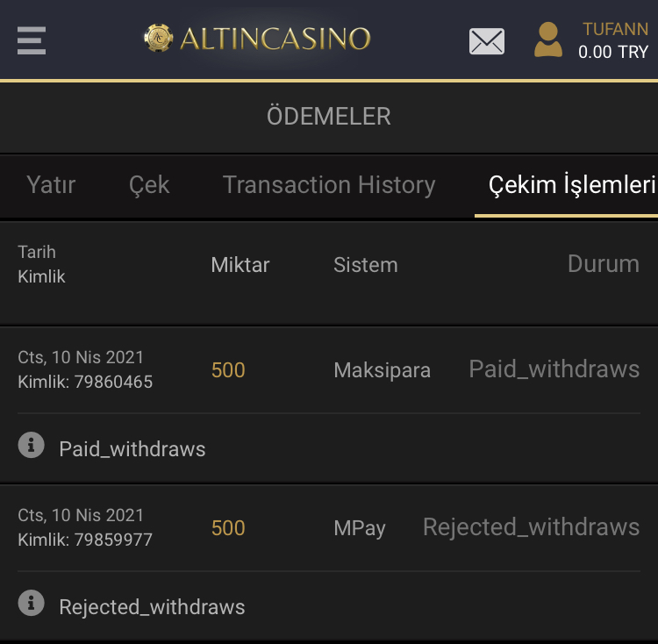Open the hamburger menu

pos(31,40)
